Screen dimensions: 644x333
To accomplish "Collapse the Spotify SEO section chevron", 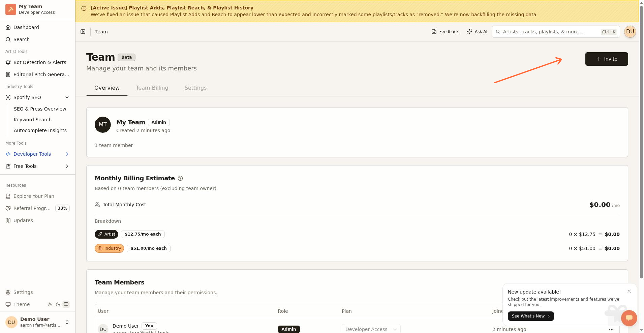I will (67, 97).
